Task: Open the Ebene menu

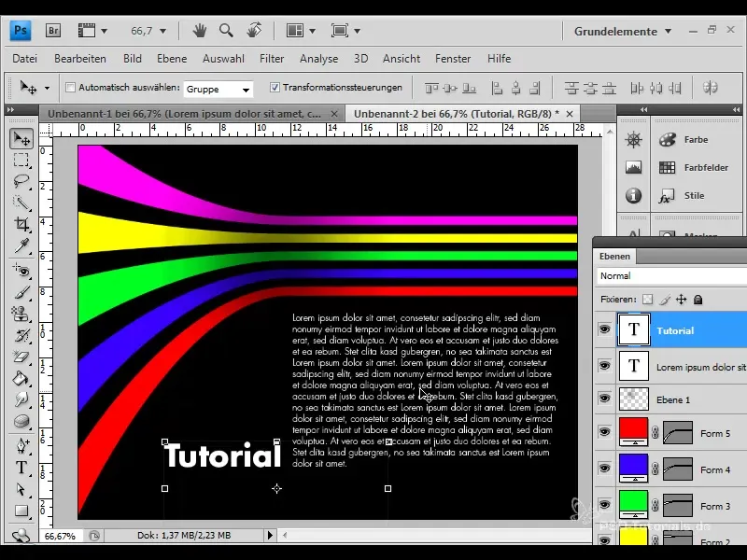Action: (172, 59)
